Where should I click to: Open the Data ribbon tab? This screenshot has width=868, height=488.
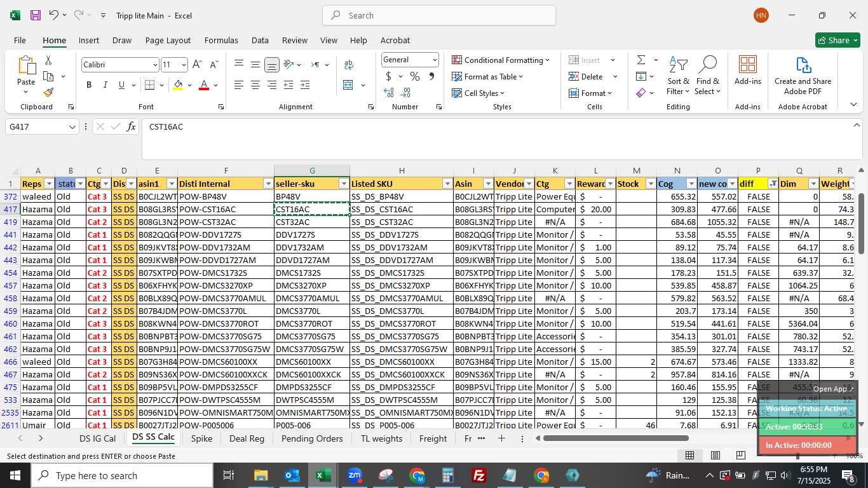[x=260, y=40]
